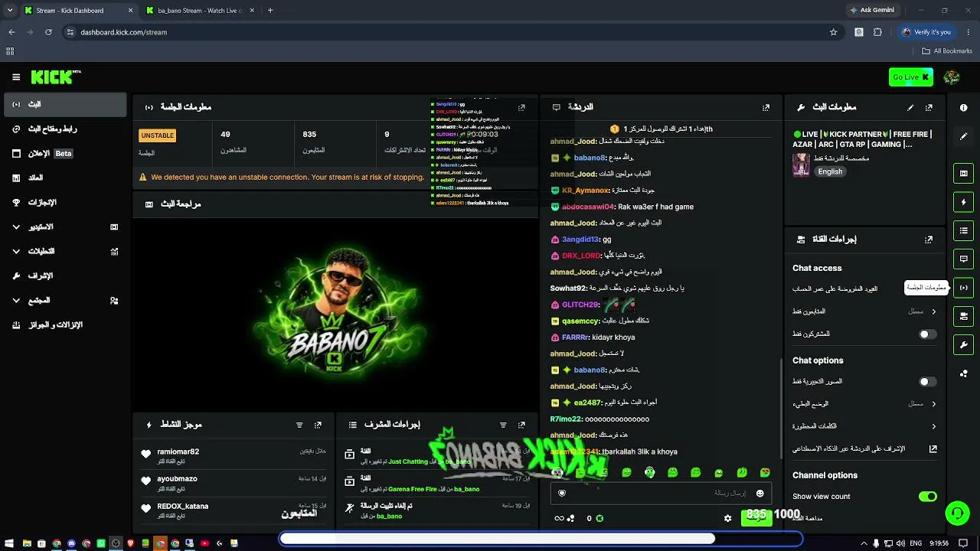Toggle the lightning activity widget in right rail
This screenshot has width=980, height=551.
pos(963,202)
